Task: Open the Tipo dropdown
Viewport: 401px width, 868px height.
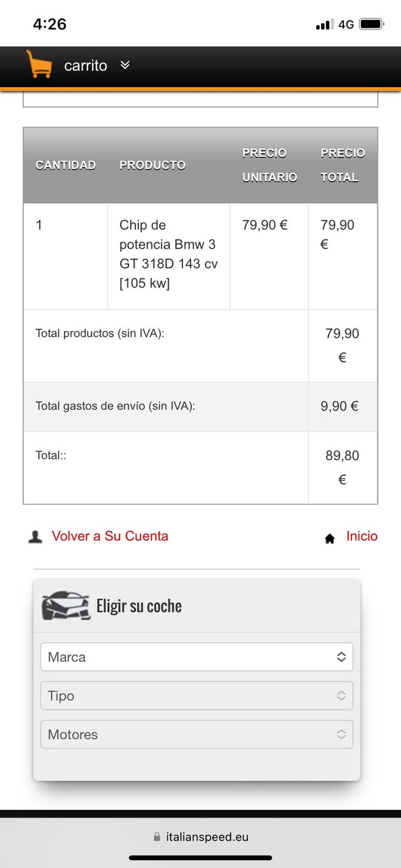Action: 197,696
